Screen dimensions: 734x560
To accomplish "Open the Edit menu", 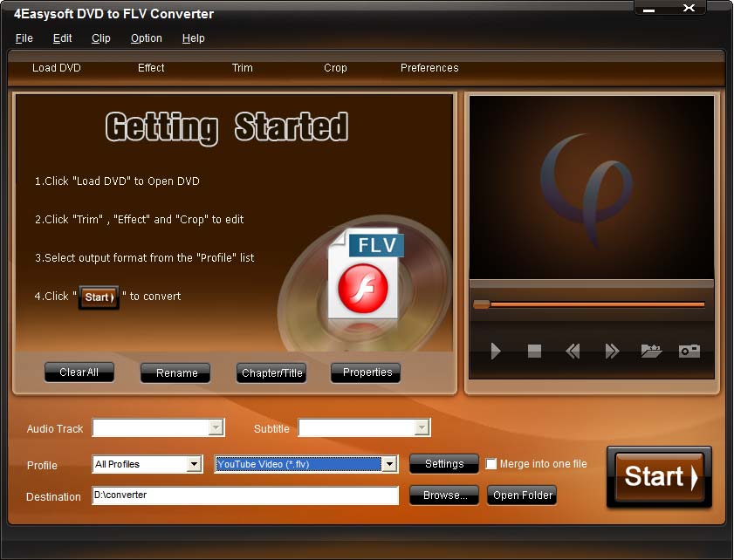I will [x=62, y=38].
